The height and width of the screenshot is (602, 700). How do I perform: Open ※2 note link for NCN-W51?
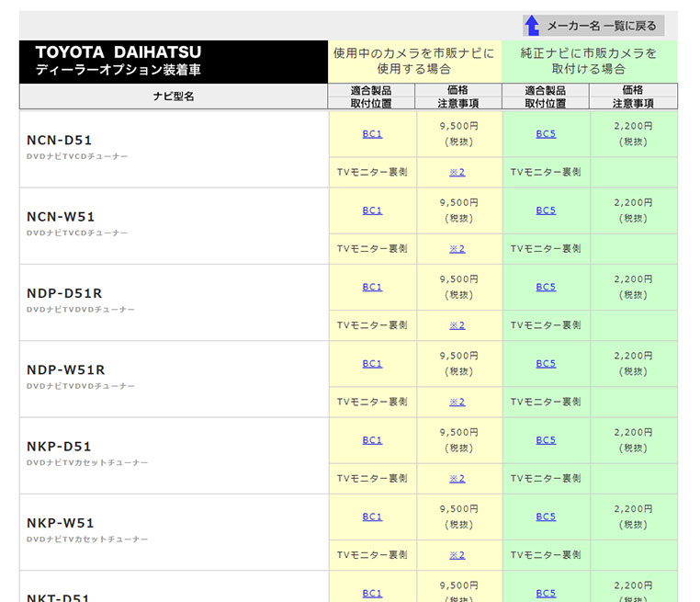click(x=457, y=249)
